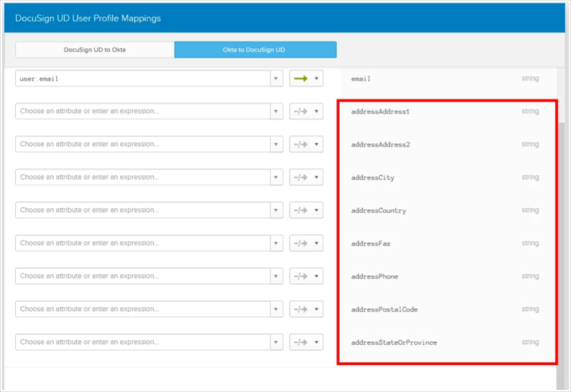Click the mapping arrow icon for addressCity
Image resolution: width=571 pixels, height=392 pixels.
pyautogui.click(x=301, y=177)
